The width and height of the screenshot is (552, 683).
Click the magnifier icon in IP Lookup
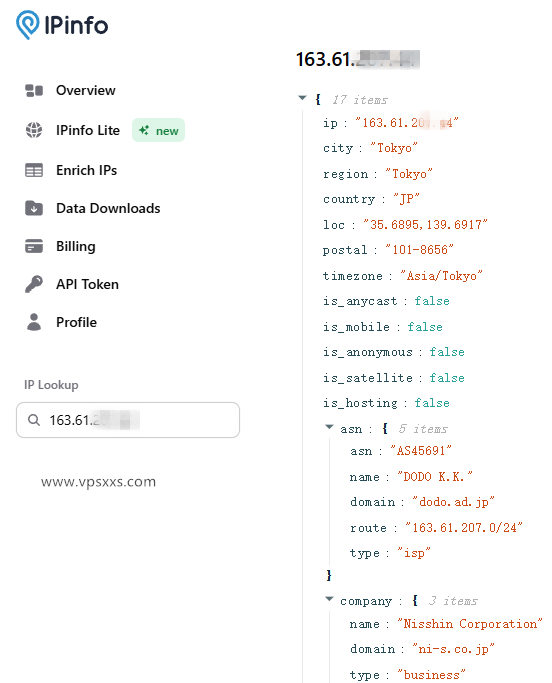[34, 420]
